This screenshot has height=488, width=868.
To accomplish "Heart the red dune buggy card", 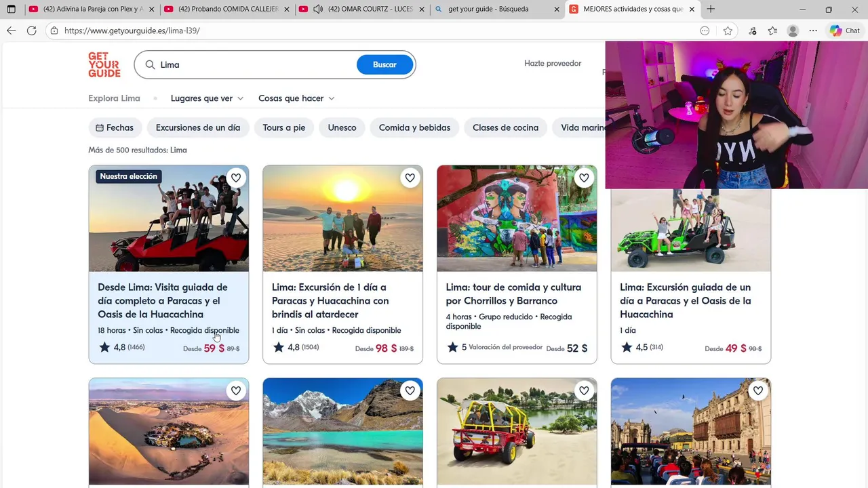I will click(585, 390).
